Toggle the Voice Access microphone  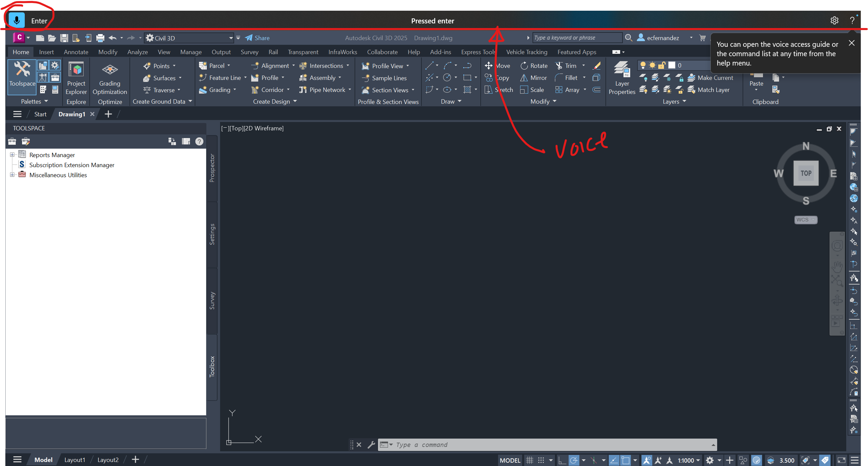16,20
